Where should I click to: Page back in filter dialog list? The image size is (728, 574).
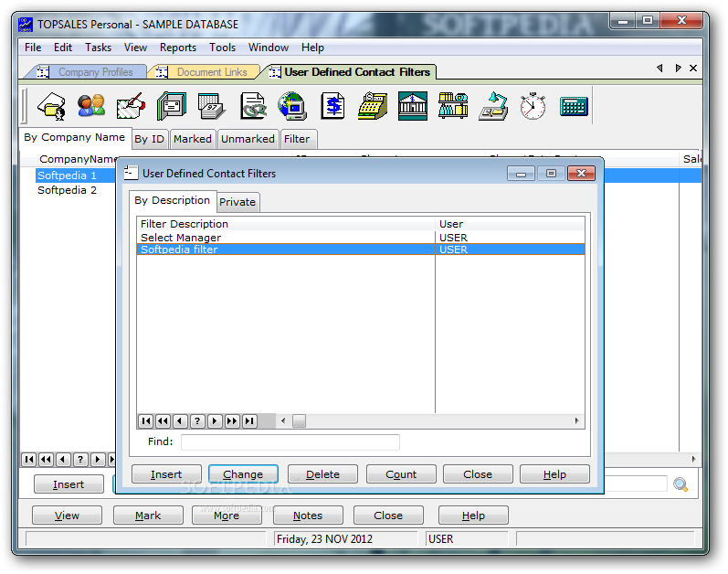[163, 421]
